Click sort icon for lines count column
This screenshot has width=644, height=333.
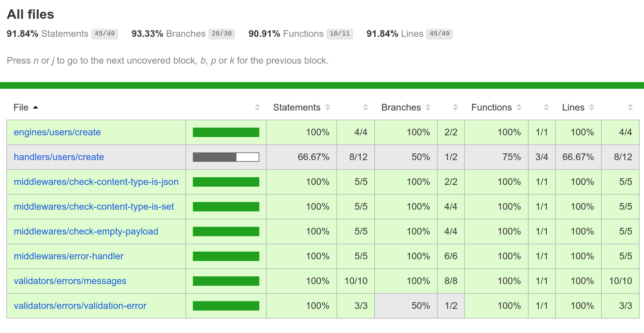(x=630, y=108)
